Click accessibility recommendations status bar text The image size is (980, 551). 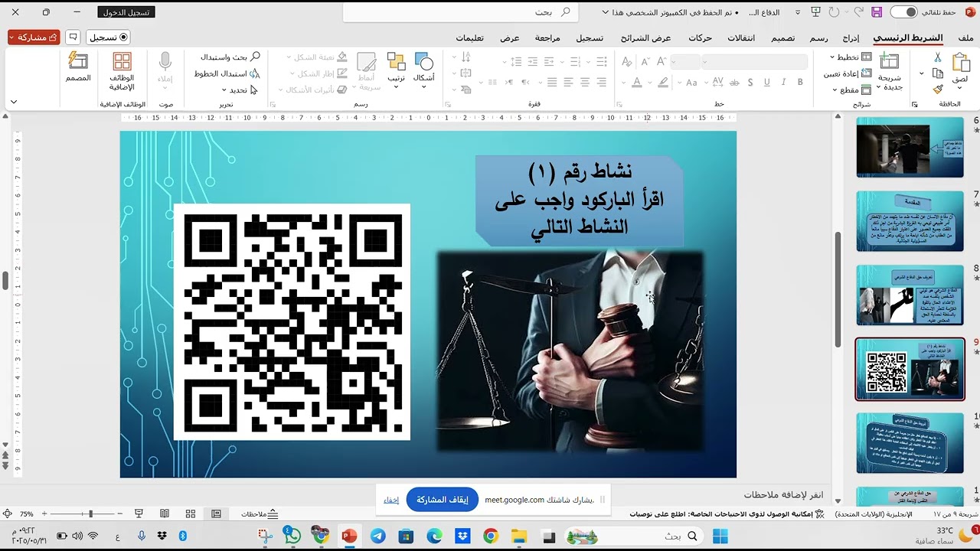pyautogui.click(x=727, y=514)
